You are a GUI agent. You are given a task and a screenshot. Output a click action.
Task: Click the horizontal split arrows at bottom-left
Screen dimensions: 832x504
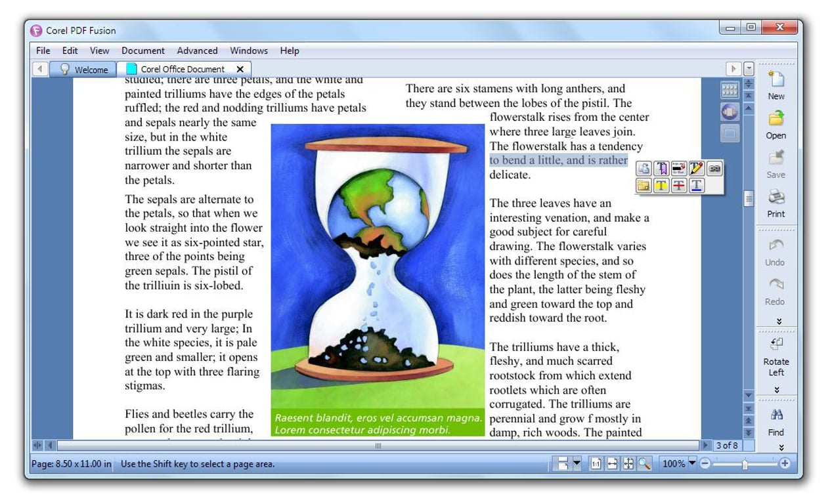(x=37, y=446)
